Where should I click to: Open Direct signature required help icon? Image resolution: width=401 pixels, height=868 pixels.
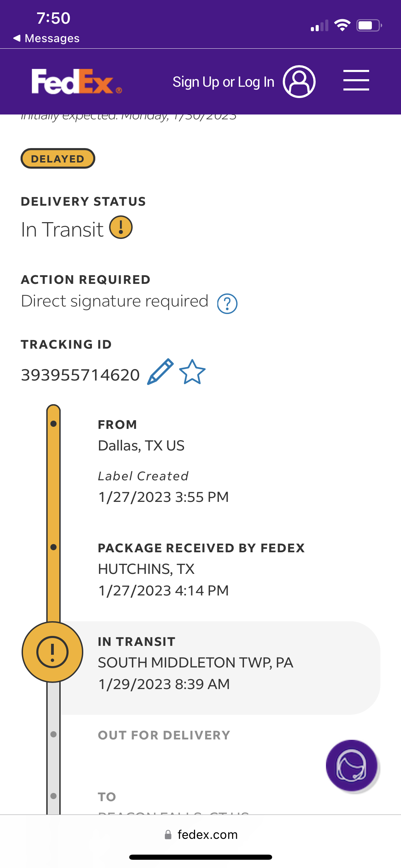(227, 304)
